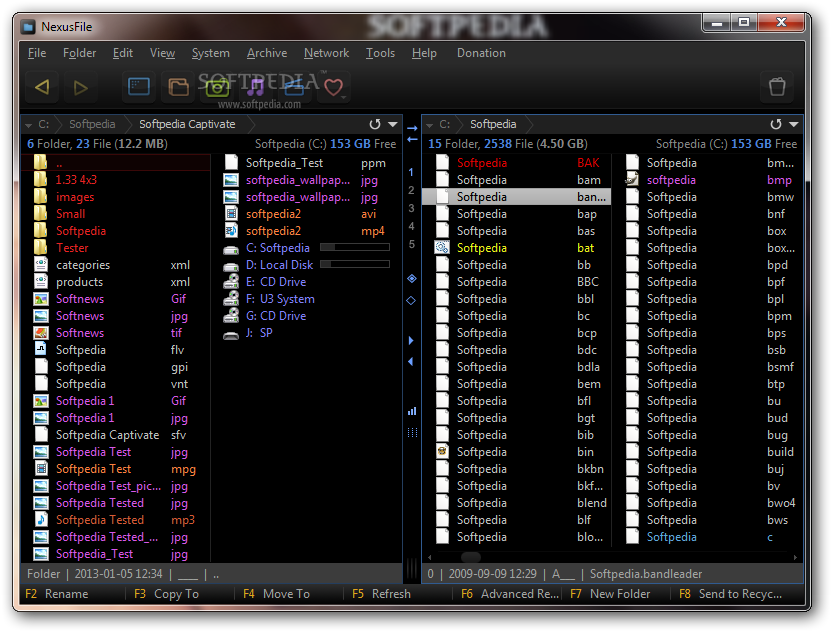Open the File menu
This screenshot has height=632, width=832.
pyautogui.click(x=37, y=53)
